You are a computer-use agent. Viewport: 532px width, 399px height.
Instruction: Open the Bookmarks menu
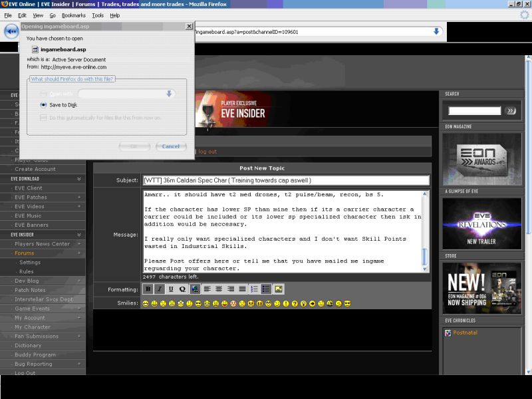tap(74, 15)
